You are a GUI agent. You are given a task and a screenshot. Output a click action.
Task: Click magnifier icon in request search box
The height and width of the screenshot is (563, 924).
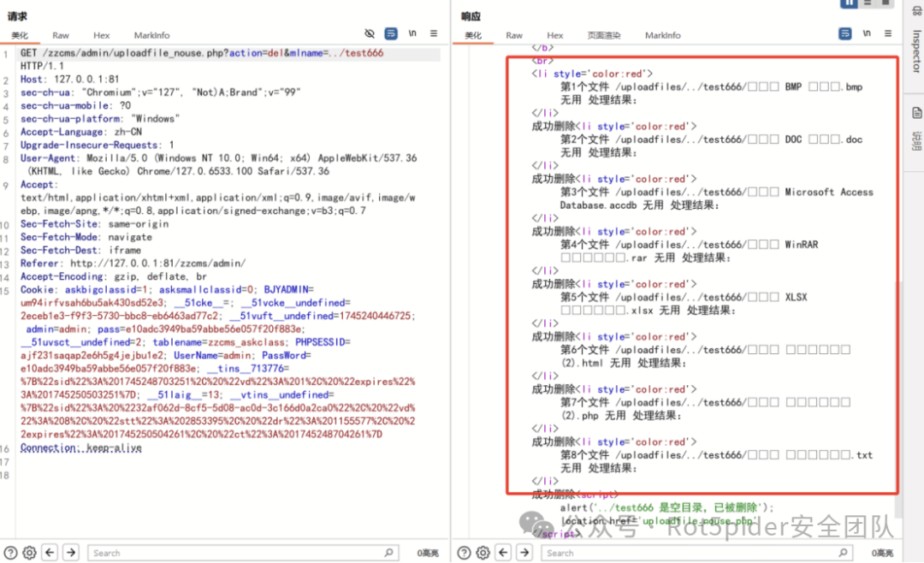click(x=389, y=553)
